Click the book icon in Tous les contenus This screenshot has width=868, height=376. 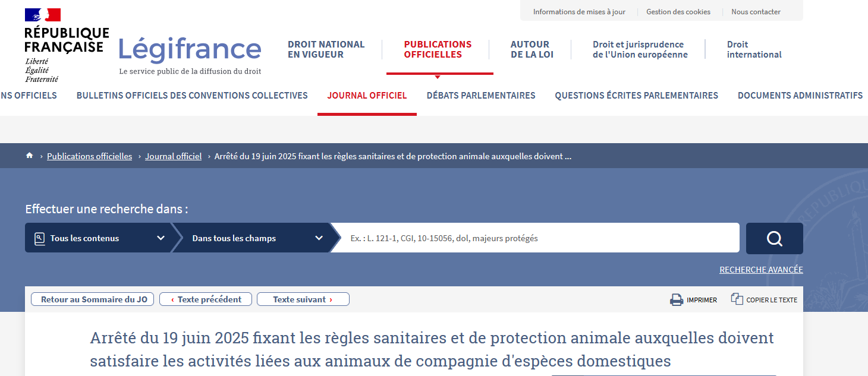click(40, 238)
